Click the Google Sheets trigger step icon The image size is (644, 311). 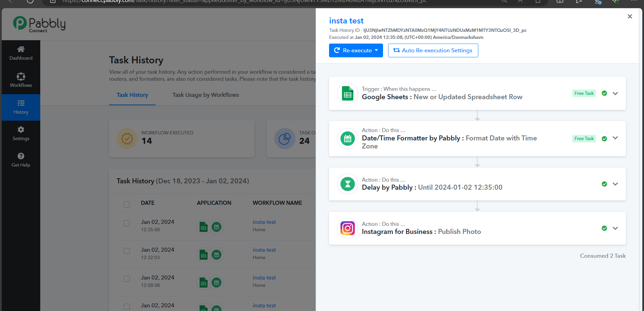(x=347, y=94)
